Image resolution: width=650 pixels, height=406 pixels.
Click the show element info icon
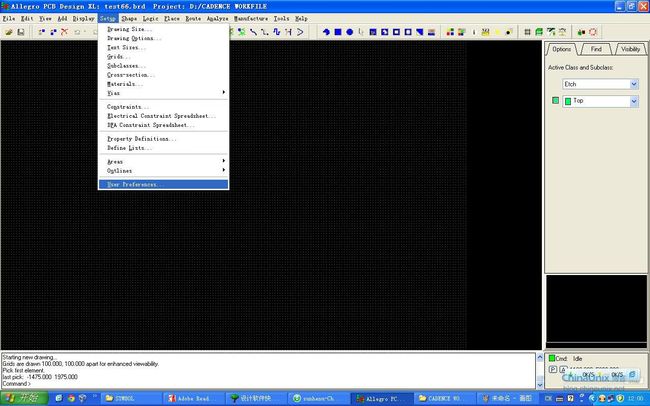click(473, 32)
